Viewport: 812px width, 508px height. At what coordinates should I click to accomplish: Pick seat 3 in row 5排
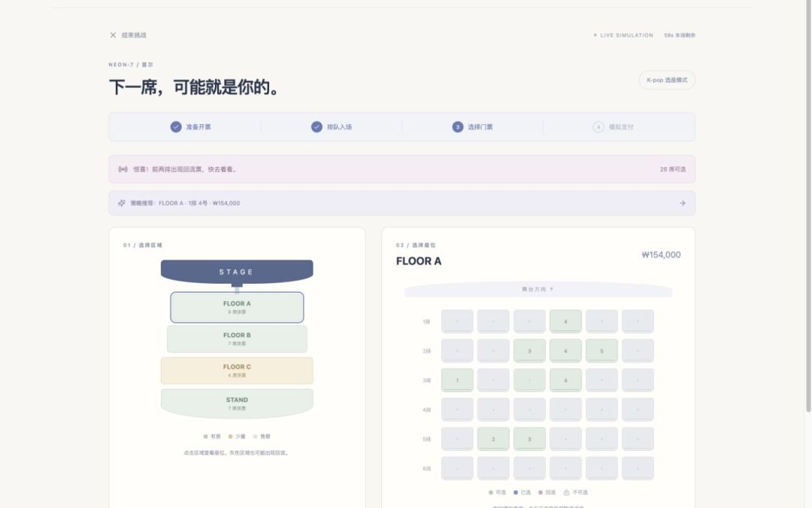[x=529, y=439]
